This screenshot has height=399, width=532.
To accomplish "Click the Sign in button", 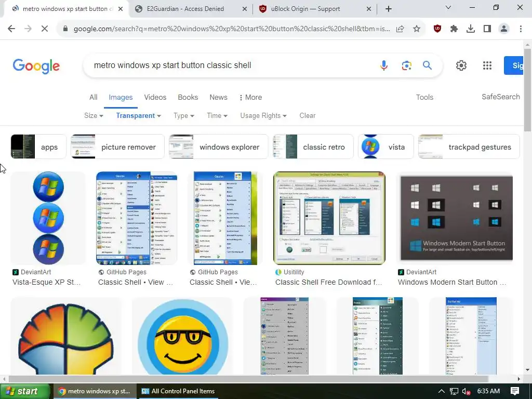I will click(x=513, y=65).
